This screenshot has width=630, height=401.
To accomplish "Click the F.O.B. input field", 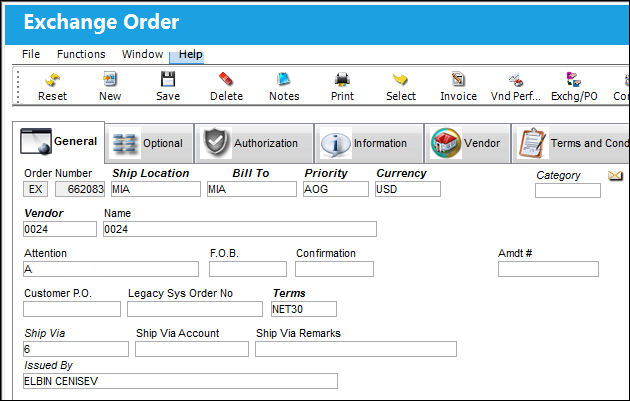I will (x=248, y=269).
